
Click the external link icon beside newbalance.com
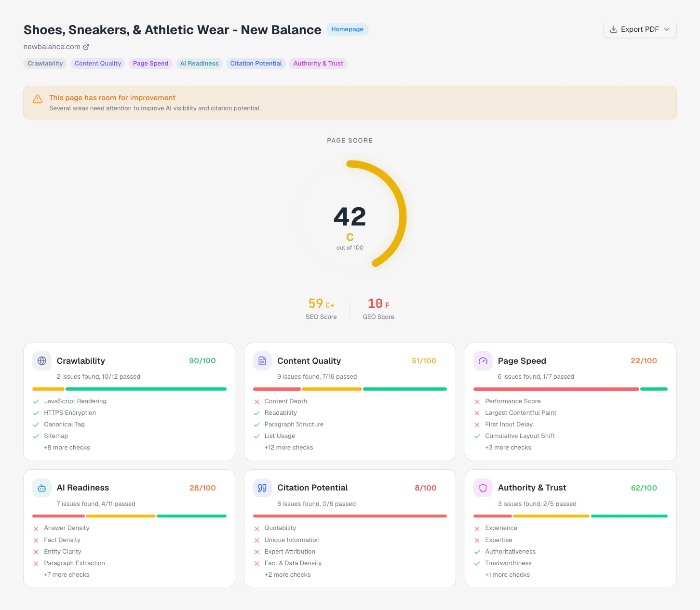tap(86, 47)
